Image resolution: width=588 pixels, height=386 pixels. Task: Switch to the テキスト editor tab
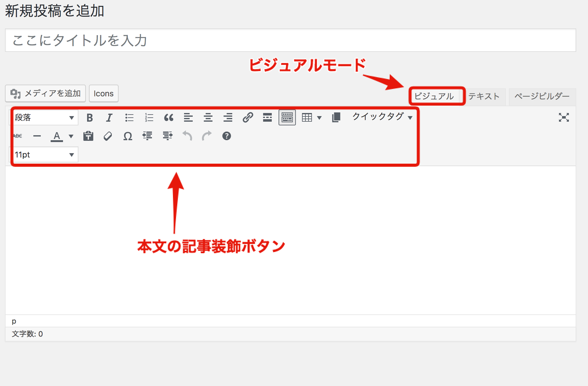(484, 97)
